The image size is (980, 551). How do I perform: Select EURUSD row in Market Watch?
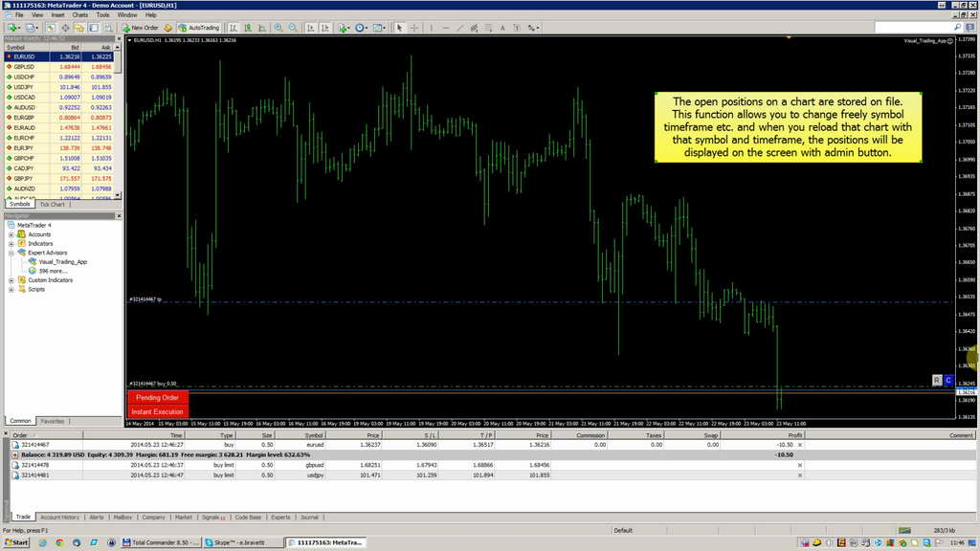tap(59, 56)
